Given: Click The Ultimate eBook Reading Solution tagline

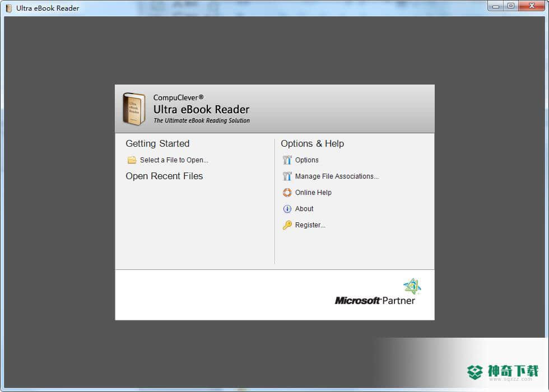Looking at the screenshot, I should (x=202, y=120).
